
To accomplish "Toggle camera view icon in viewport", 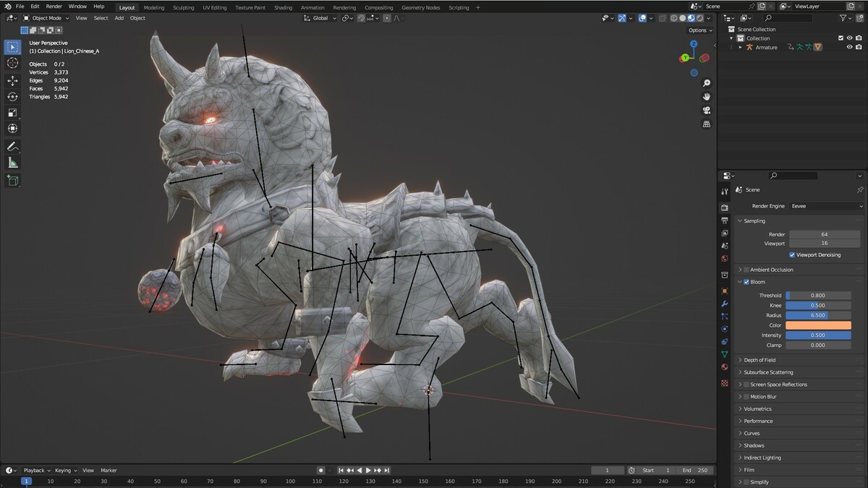I will pyautogui.click(x=707, y=111).
